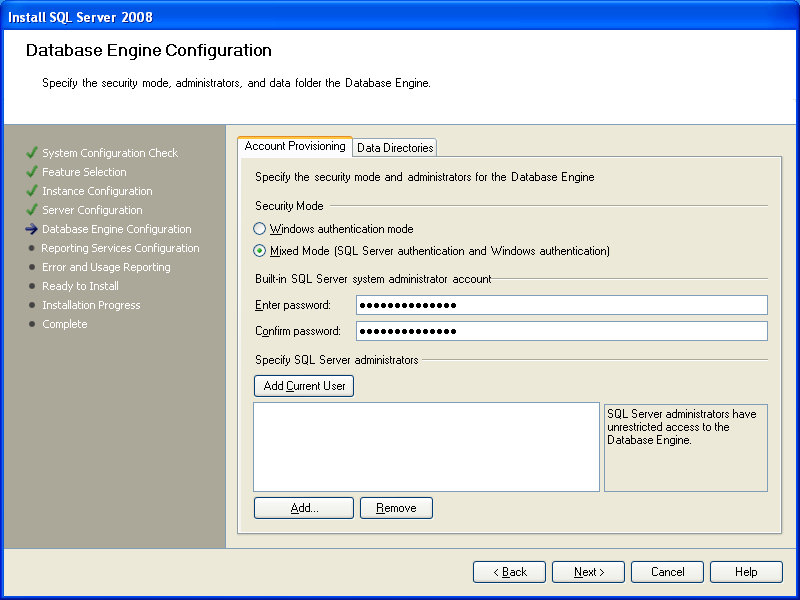Screen dimensions: 800x600
Task: Click the unrestricted access description text
Action: click(682, 427)
